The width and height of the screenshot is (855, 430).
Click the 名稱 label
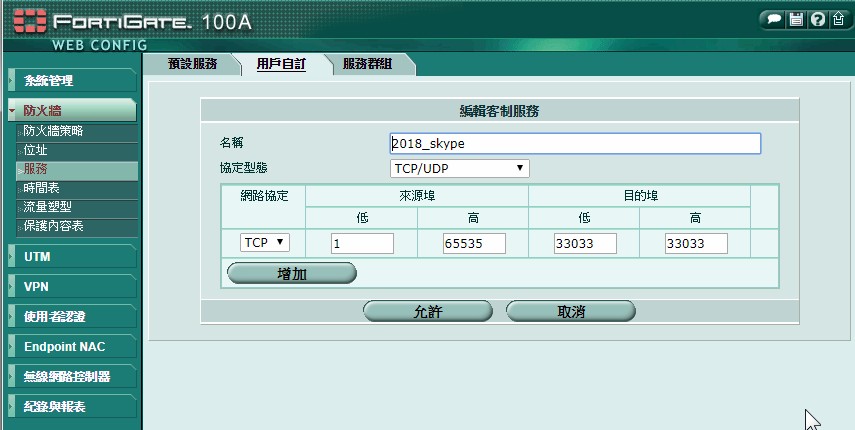[231, 143]
